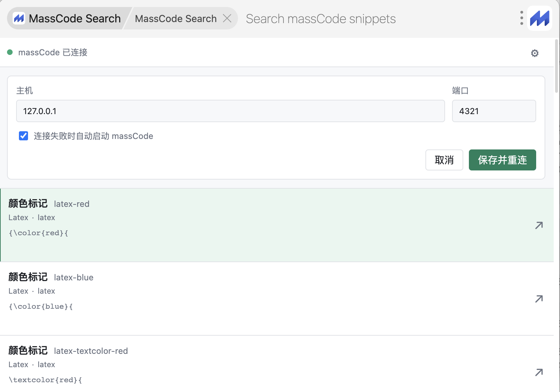Screen dimensions: 560x392
Task: Click the 端口 port label
Action: (x=460, y=91)
